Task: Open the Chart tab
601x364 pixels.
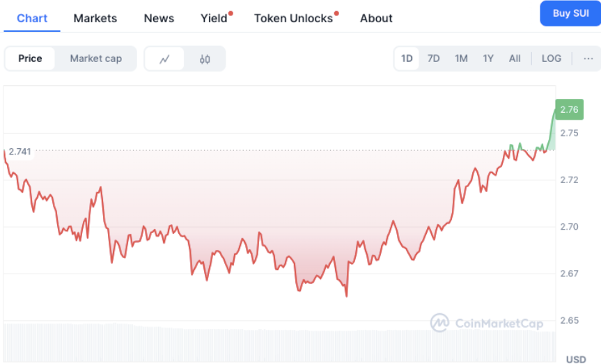Action: pos(32,18)
